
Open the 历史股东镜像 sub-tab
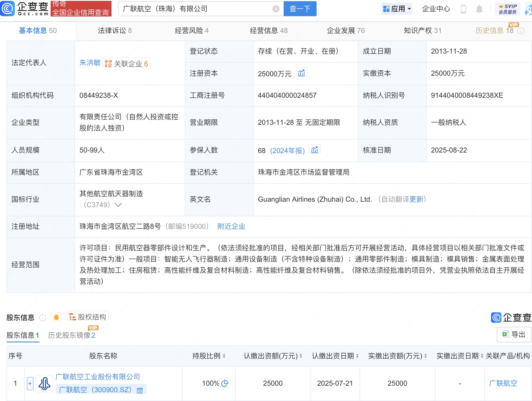point(72,335)
